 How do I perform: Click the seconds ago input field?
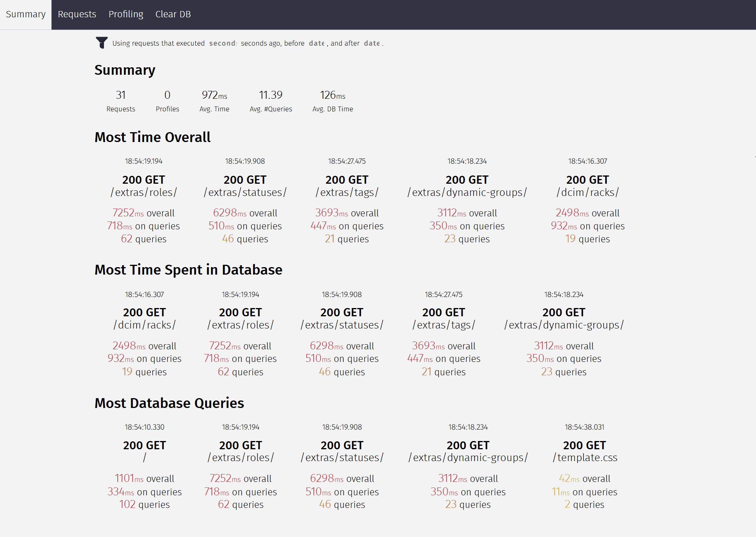pyautogui.click(x=222, y=43)
